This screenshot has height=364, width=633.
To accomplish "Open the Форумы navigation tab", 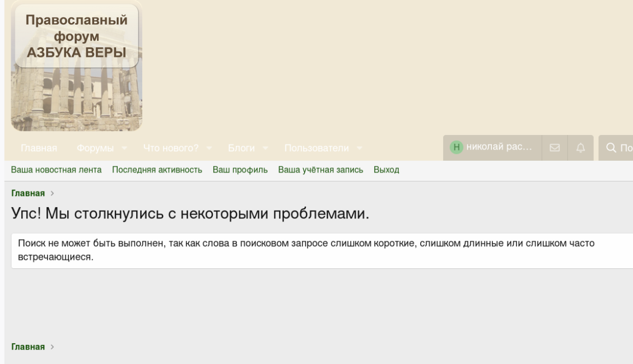I will click(95, 148).
